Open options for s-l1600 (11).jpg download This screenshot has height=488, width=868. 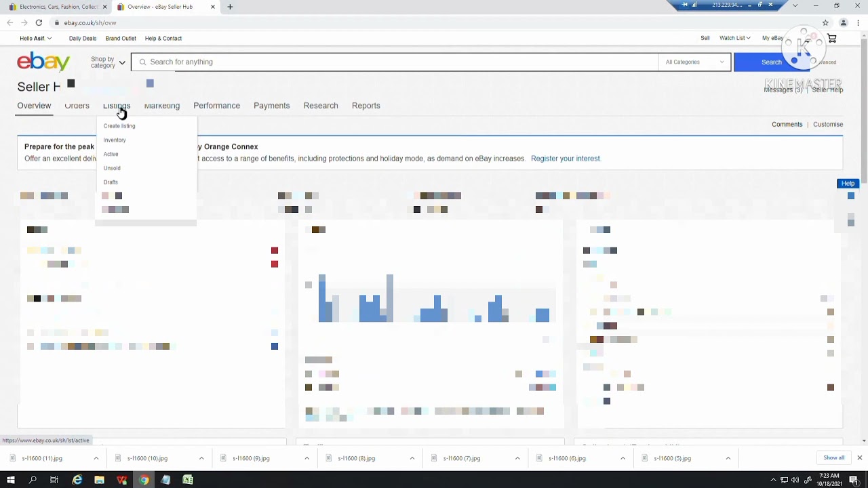tap(96, 458)
